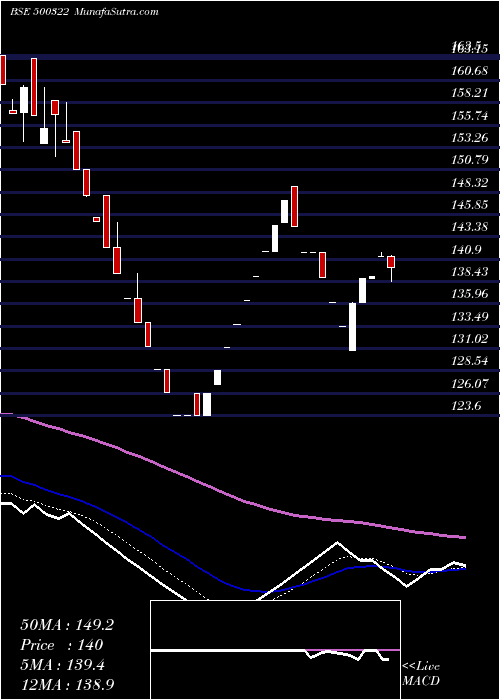Click the 138.43 price axis label
Screen dimensions: 500x700
click(470, 271)
